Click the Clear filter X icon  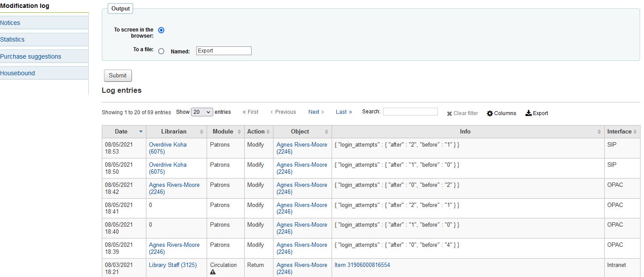coord(449,114)
